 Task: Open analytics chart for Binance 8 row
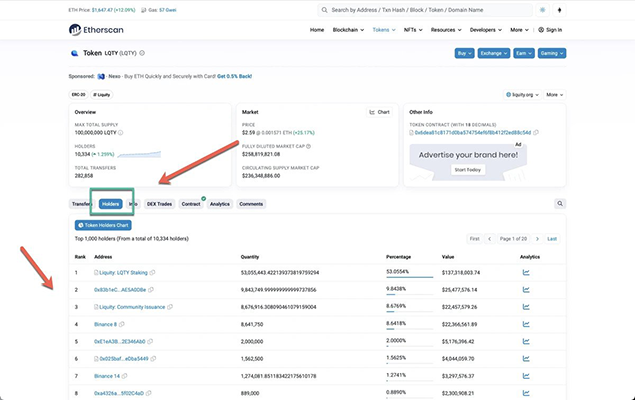526,324
